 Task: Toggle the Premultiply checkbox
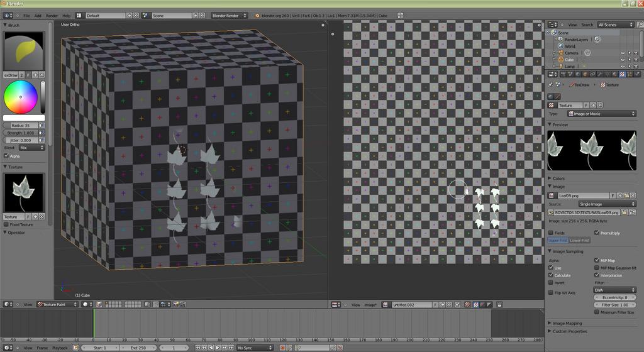click(597, 233)
